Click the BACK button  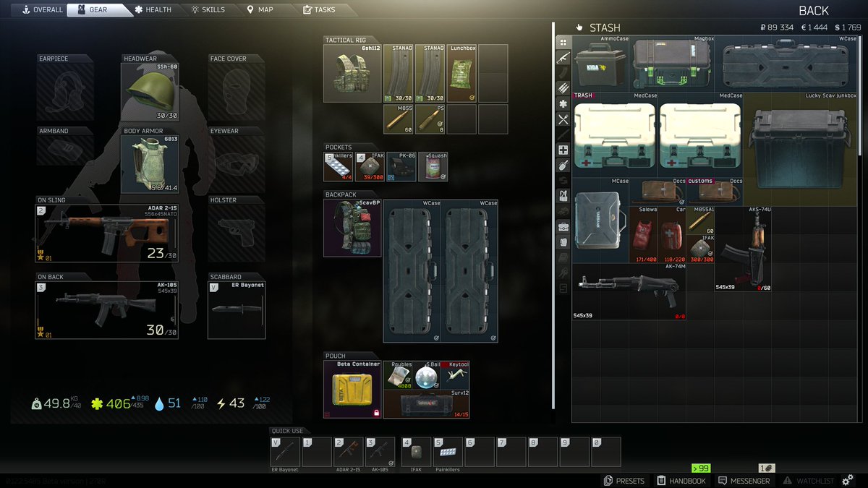click(814, 11)
